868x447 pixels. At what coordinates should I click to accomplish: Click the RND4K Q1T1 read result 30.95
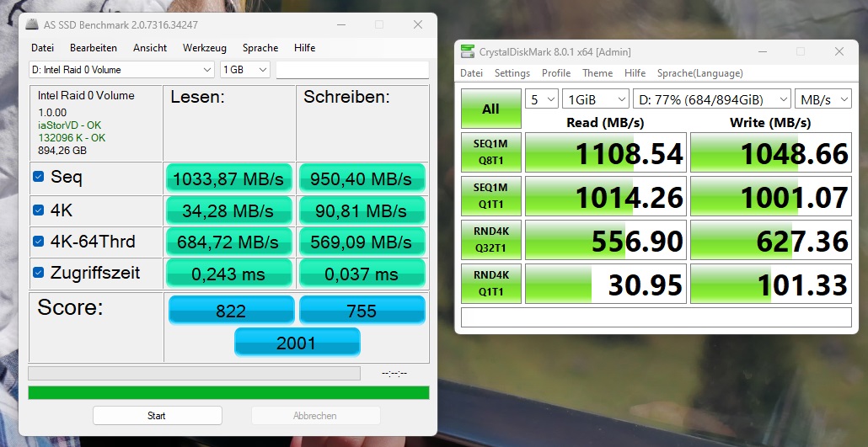606,283
